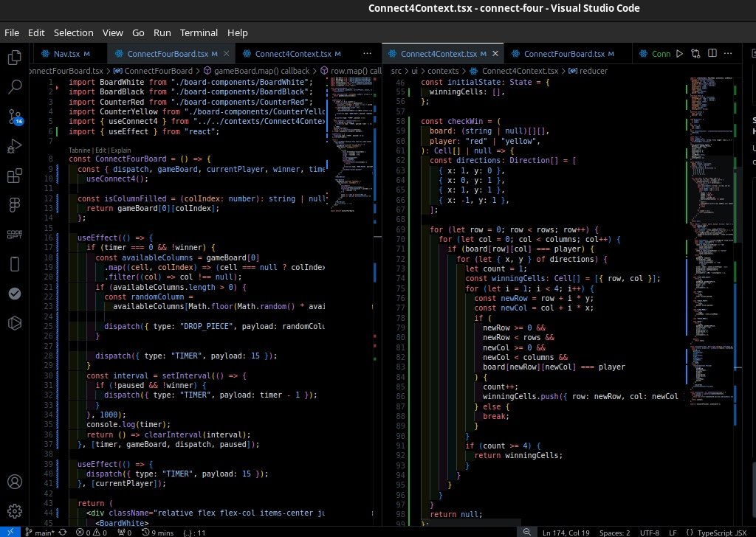
Task: Open the CodeGPT sidebar panel
Action: coord(15,235)
